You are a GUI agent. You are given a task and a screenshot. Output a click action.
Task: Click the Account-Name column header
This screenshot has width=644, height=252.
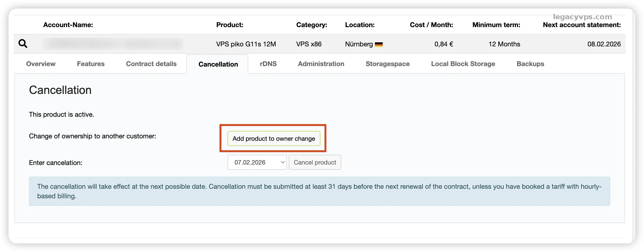click(68, 25)
